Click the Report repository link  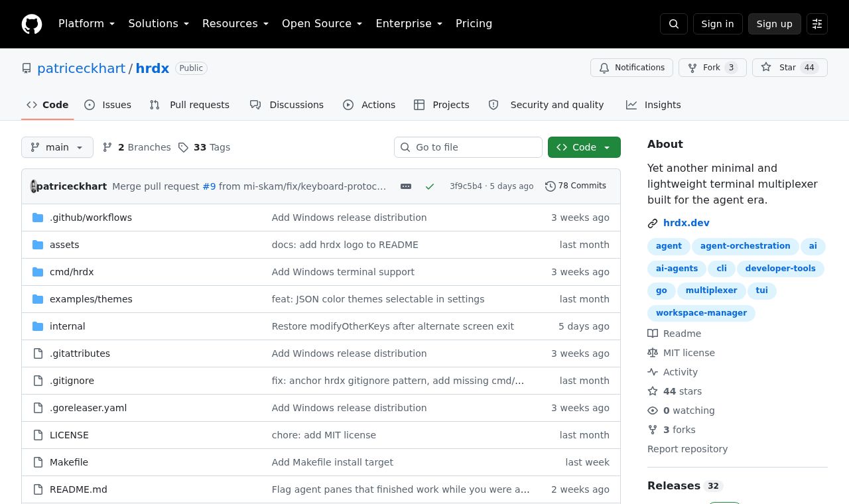[x=687, y=449]
